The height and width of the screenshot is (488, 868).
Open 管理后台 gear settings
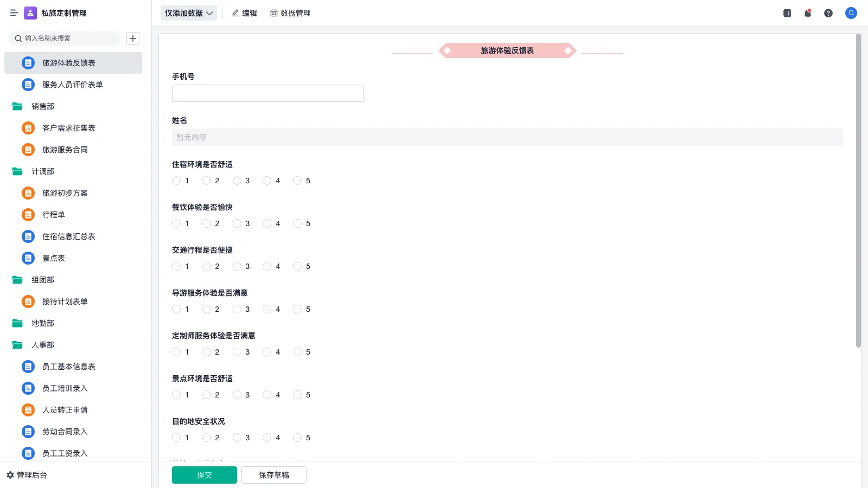click(x=27, y=475)
